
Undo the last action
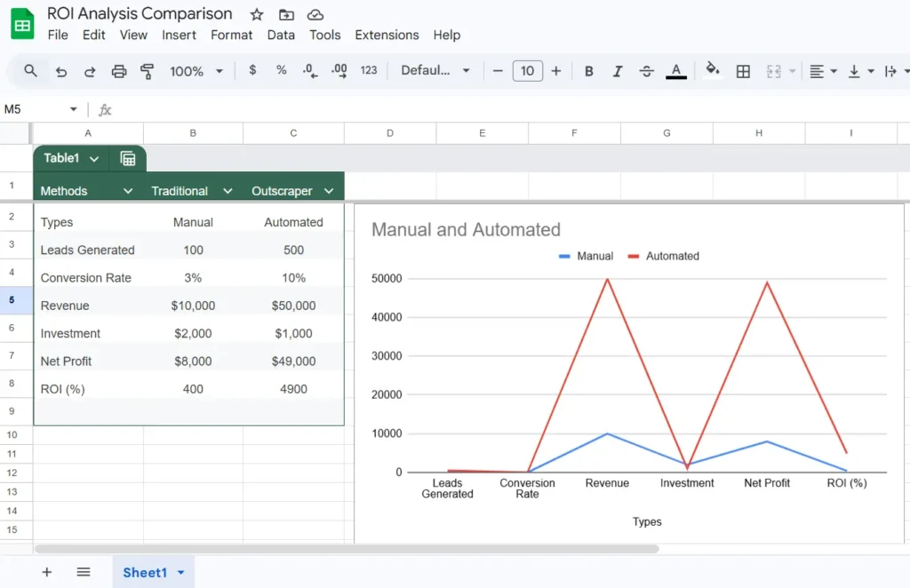coord(61,71)
